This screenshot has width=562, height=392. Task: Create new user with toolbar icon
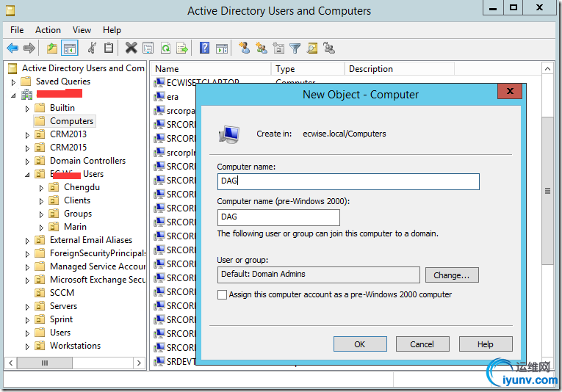click(x=245, y=48)
